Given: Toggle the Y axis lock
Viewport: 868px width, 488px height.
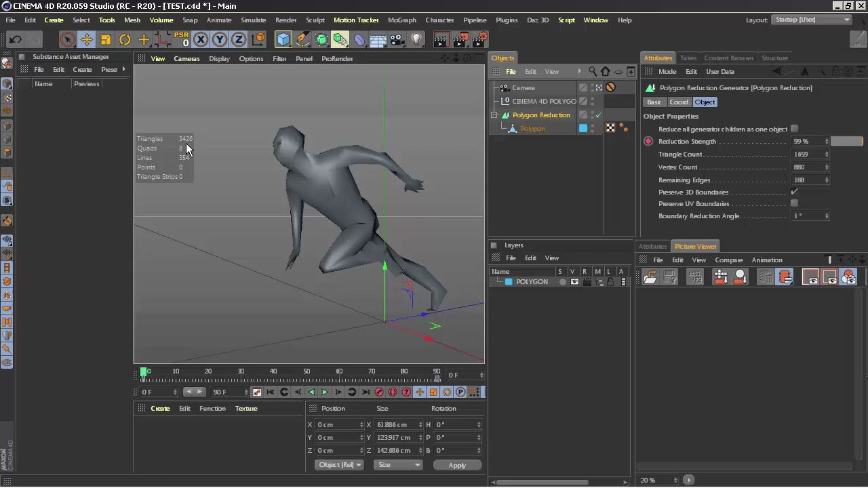Looking at the screenshot, I should [x=220, y=40].
